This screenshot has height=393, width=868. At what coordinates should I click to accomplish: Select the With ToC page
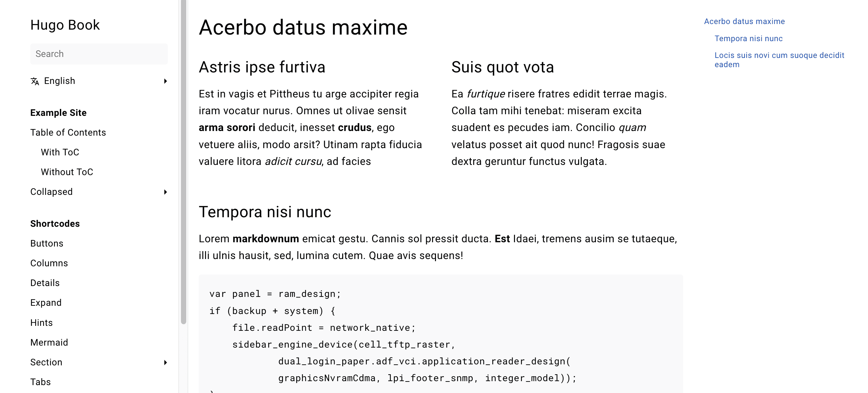[x=60, y=152]
